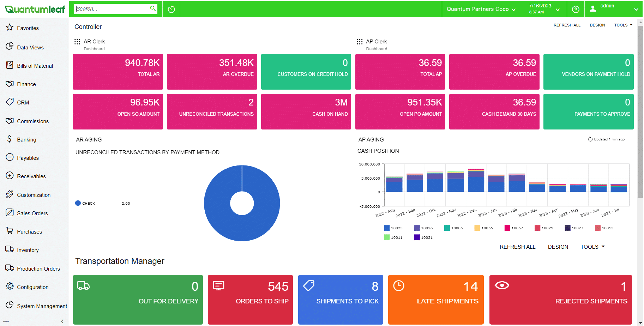Viewport: 644px width, 326px height.
Task: Open the AP OVERDUE tile
Action: (494, 72)
